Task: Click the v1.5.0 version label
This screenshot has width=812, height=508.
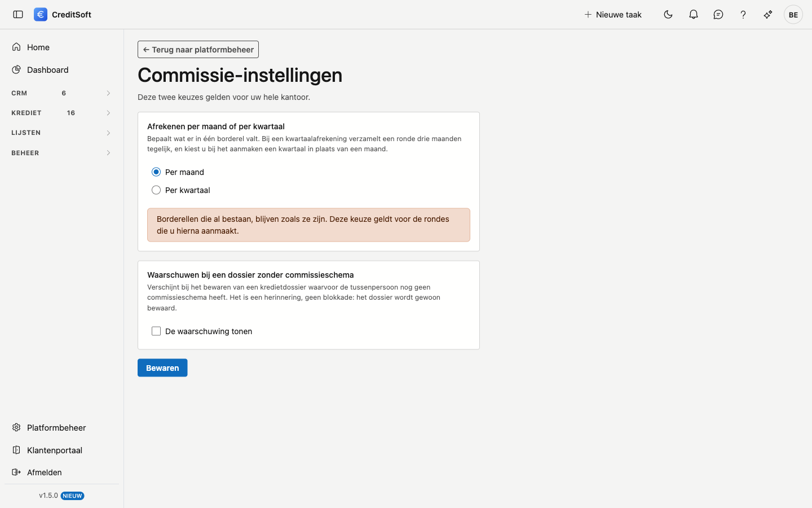Action: [48, 496]
